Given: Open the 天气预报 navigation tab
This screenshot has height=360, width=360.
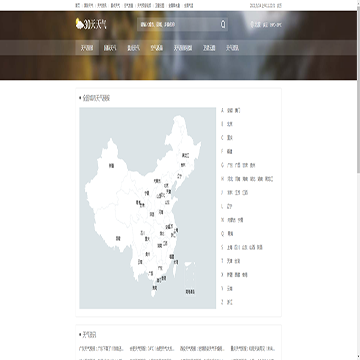Looking at the screenshot, I should [x=87, y=48].
